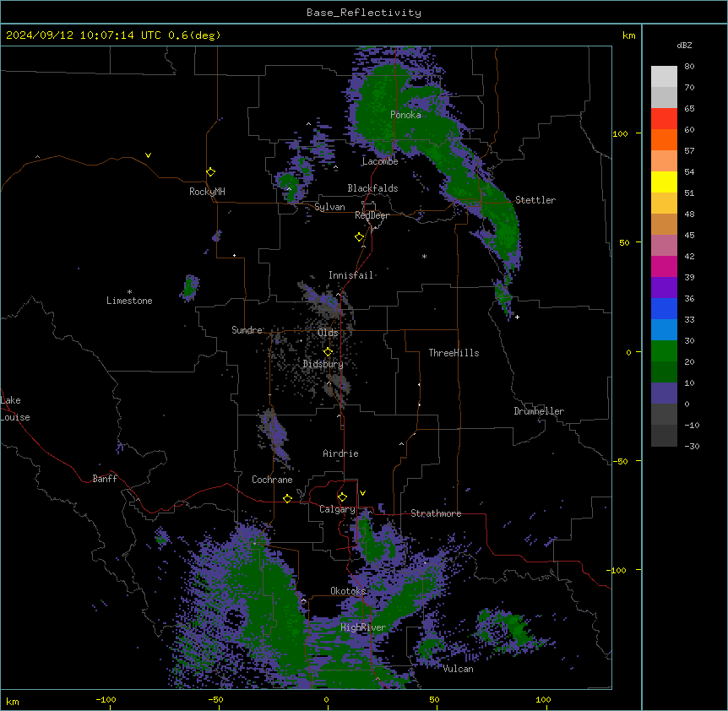The width and height of the screenshot is (728, 711).
Task: Click the 0 tick on the right axis
Action: point(628,352)
